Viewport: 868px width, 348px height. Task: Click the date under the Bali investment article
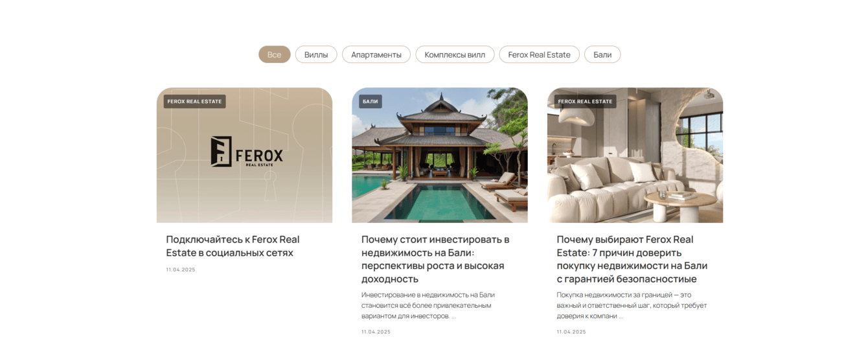coord(376,332)
